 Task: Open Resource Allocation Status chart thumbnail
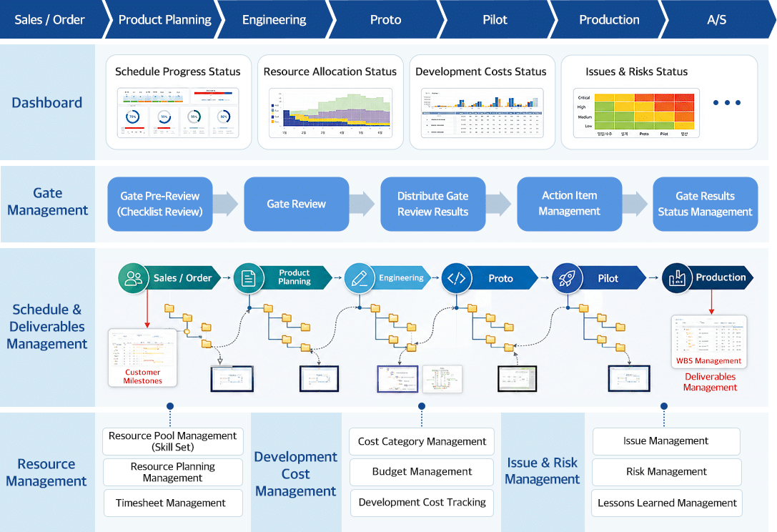pyautogui.click(x=330, y=113)
